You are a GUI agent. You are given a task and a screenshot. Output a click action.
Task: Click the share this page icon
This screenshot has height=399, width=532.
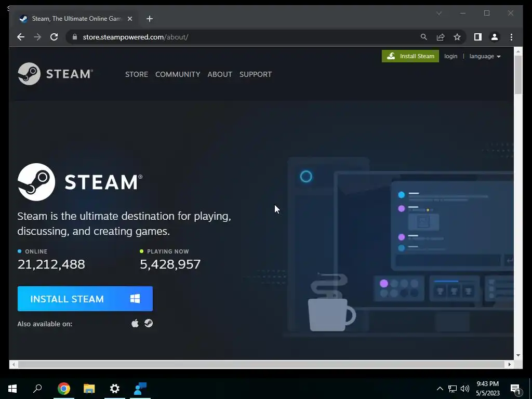pyautogui.click(x=441, y=37)
